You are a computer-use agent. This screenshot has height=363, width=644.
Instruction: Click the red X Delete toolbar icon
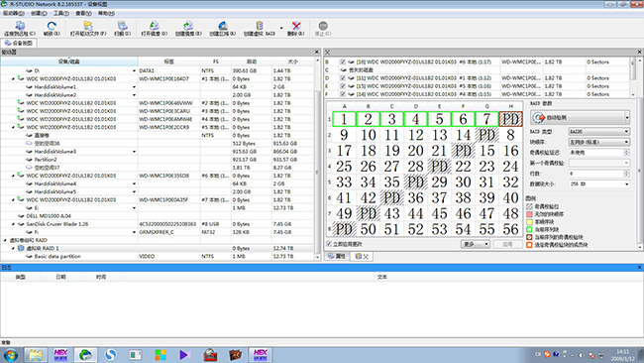(x=295, y=29)
